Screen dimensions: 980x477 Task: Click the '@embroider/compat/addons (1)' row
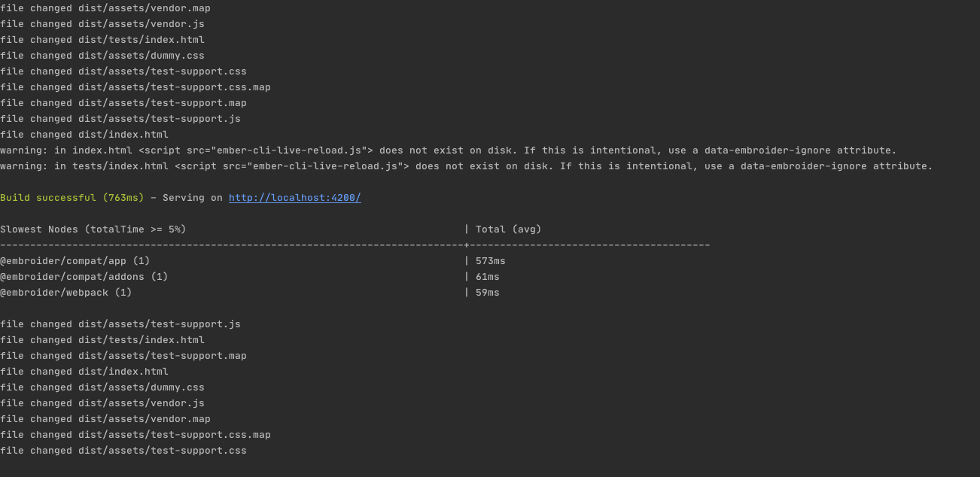pyautogui.click(x=84, y=277)
